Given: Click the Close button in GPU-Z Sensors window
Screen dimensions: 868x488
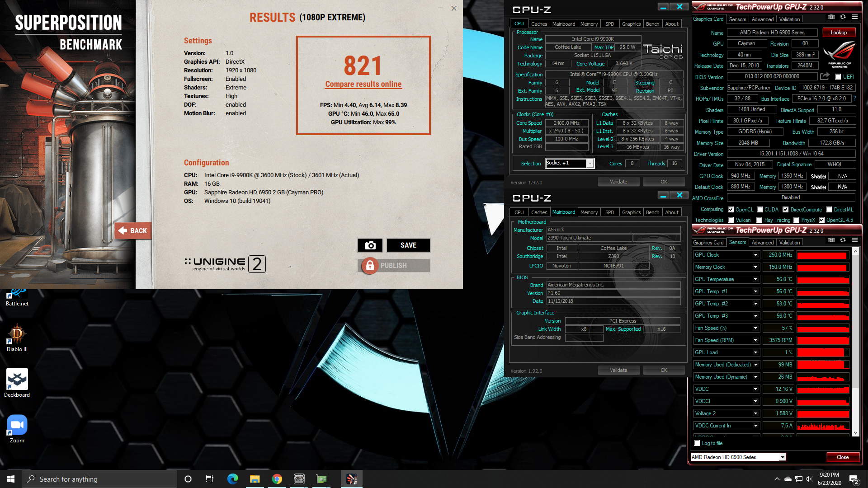Looking at the screenshot, I should [843, 457].
